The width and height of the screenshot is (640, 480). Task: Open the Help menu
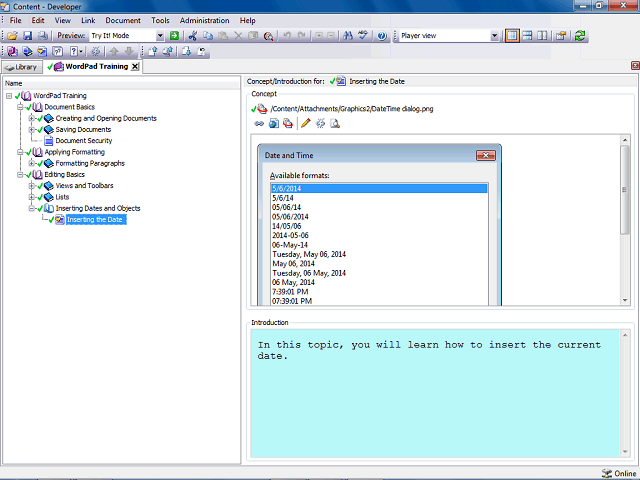(x=247, y=20)
